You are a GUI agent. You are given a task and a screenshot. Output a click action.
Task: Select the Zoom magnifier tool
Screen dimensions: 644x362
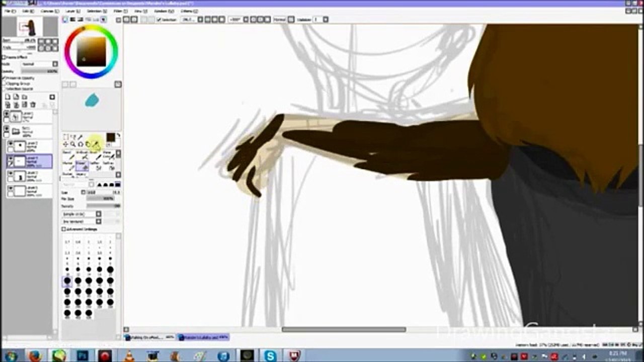pos(73,144)
